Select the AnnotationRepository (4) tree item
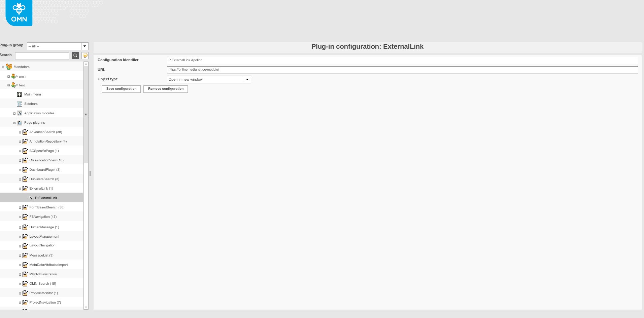 click(48, 142)
